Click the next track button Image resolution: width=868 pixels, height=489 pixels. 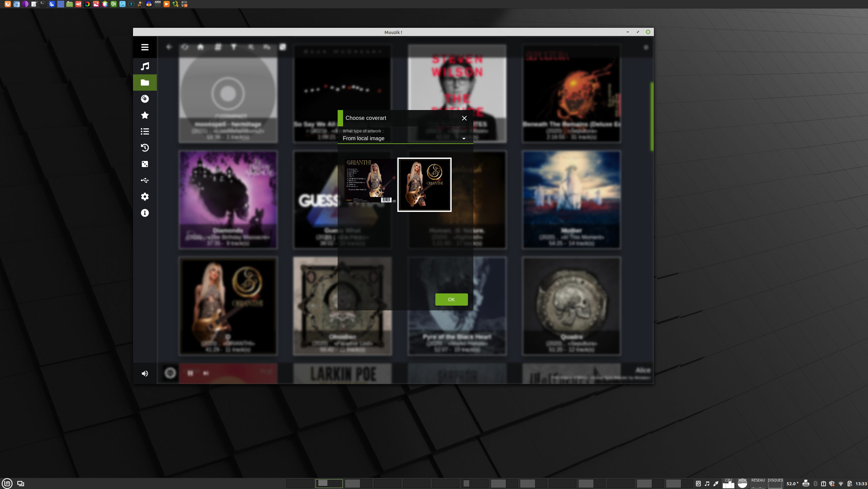tap(206, 373)
